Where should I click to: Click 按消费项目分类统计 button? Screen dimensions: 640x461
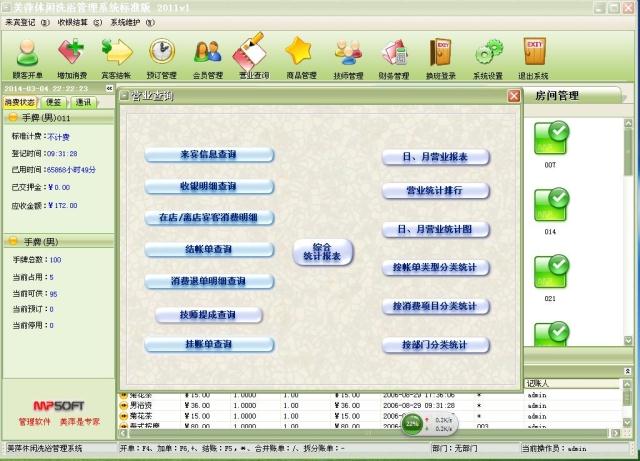(x=436, y=306)
